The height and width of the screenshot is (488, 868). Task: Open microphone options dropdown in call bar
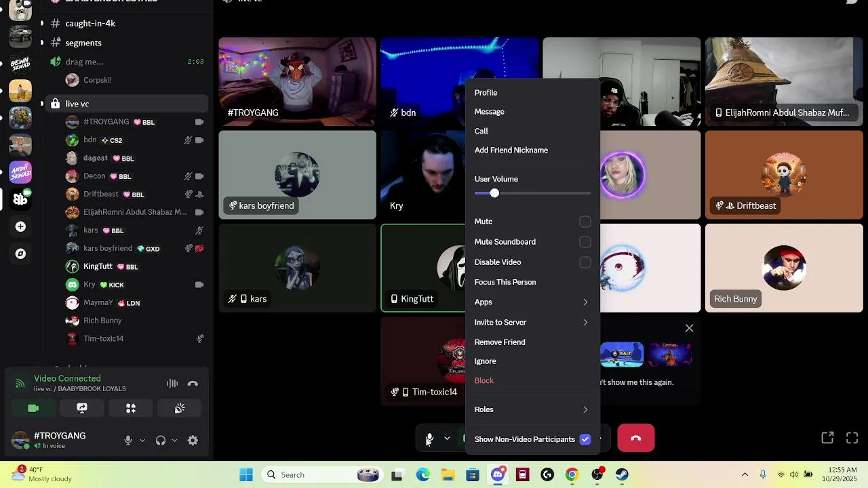[447, 439]
